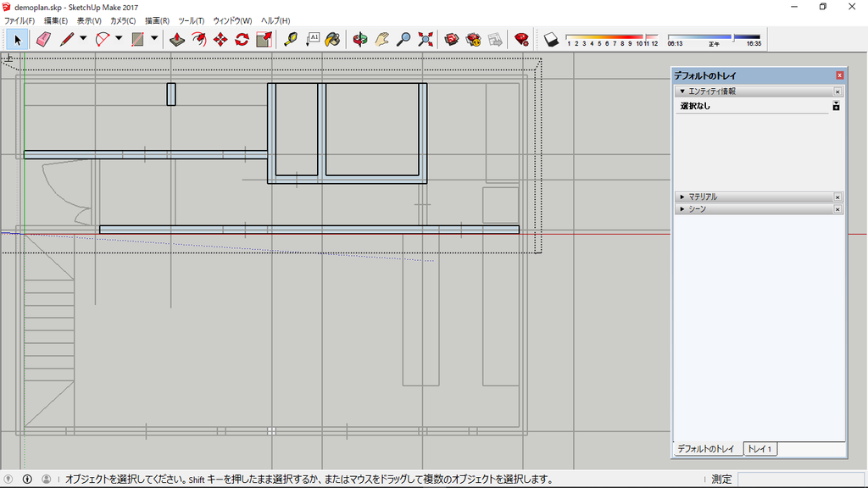Switch to the トレイ 1 tab
The width and height of the screenshot is (868, 488).
(x=759, y=449)
